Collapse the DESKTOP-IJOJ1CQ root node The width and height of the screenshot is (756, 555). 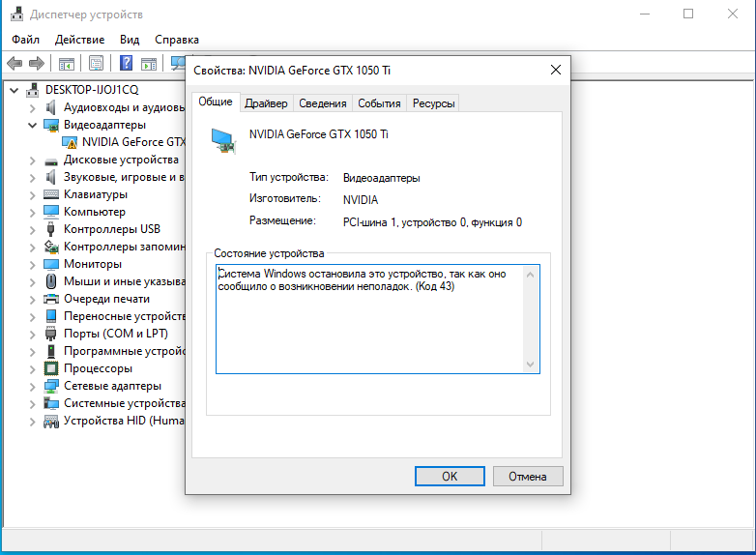point(14,90)
